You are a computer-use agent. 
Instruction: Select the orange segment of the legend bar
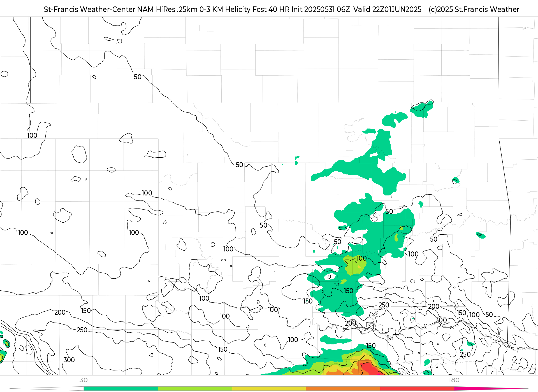click(x=343, y=389)
